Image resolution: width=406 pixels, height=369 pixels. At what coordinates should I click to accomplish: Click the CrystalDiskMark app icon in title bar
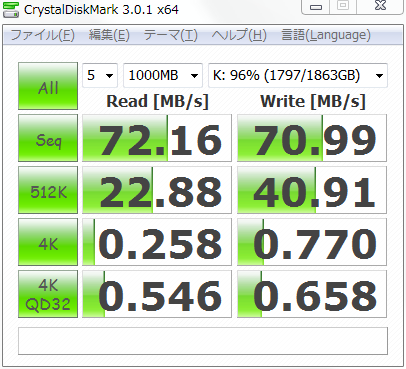tap(11, 9)
